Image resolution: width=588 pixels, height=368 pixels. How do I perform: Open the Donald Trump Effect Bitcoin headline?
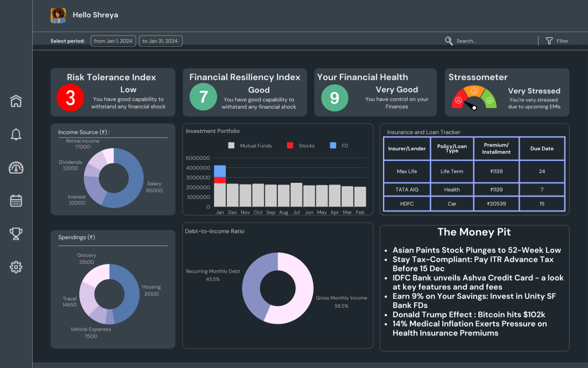(x=469, y=315)
